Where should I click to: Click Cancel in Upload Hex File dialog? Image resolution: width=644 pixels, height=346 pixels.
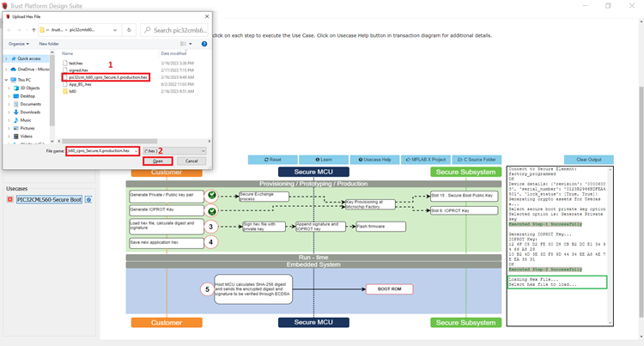tap(191, 161)
